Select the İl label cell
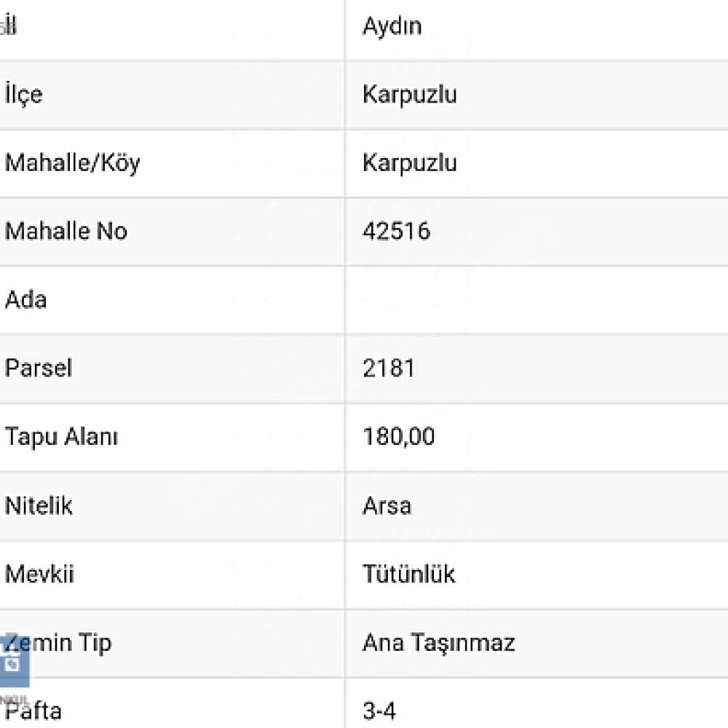This screenshot has width=728, height=728. coord(172,29)
